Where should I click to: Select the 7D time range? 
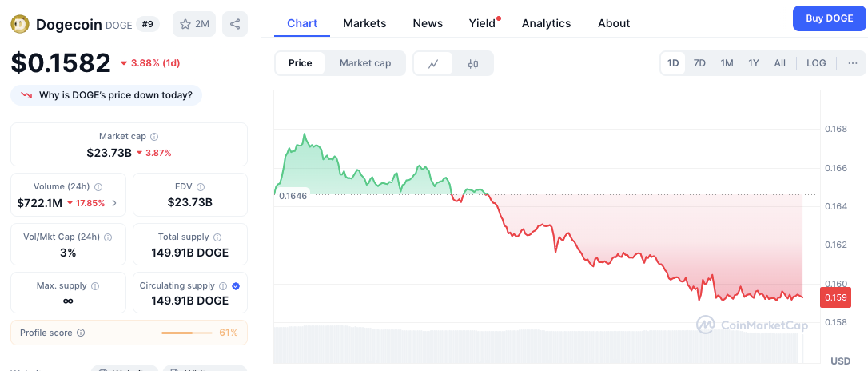[x=699, y=63]
